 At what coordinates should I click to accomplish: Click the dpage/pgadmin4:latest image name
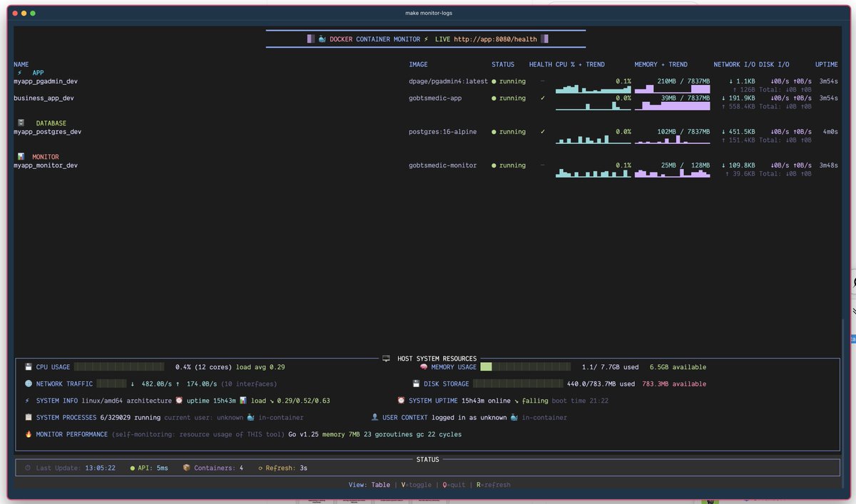(x=449, y=81)
